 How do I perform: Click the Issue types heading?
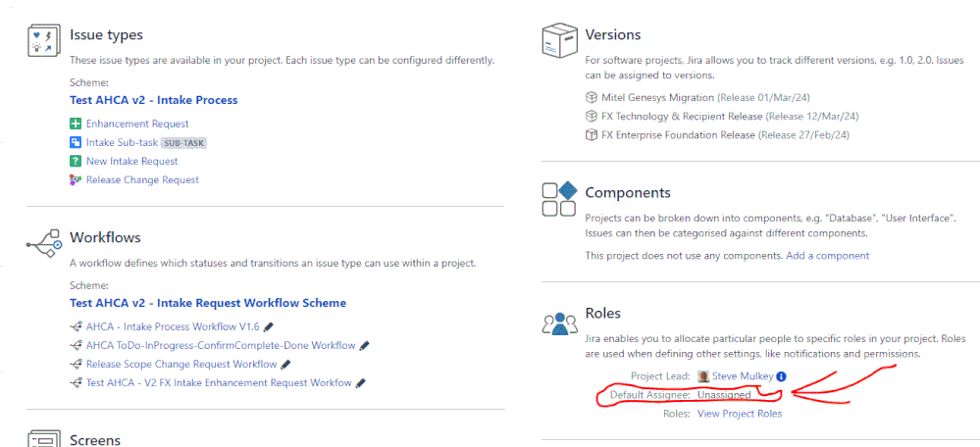[x=106, y=34]
